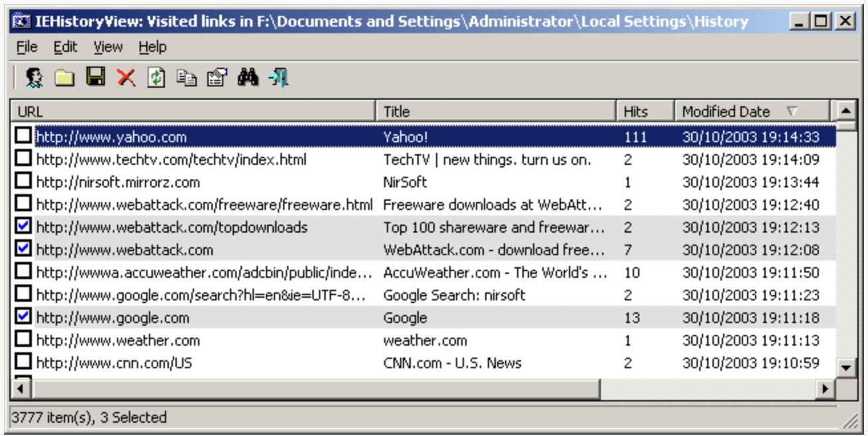Tick the accuweather.com row checkbox
Screen dimensions: 868x436
(24, 271)
